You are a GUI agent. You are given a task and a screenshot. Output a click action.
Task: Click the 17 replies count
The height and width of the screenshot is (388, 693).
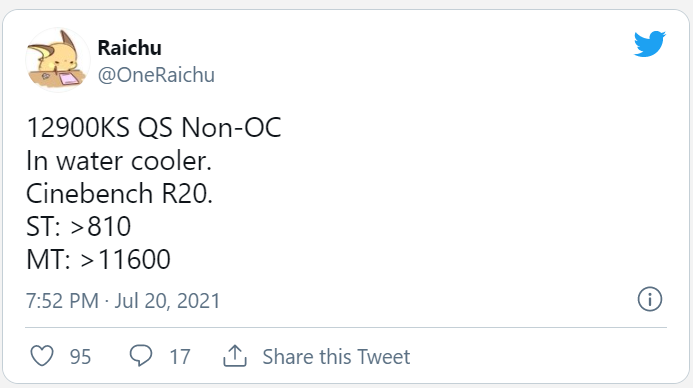point(180,357)
